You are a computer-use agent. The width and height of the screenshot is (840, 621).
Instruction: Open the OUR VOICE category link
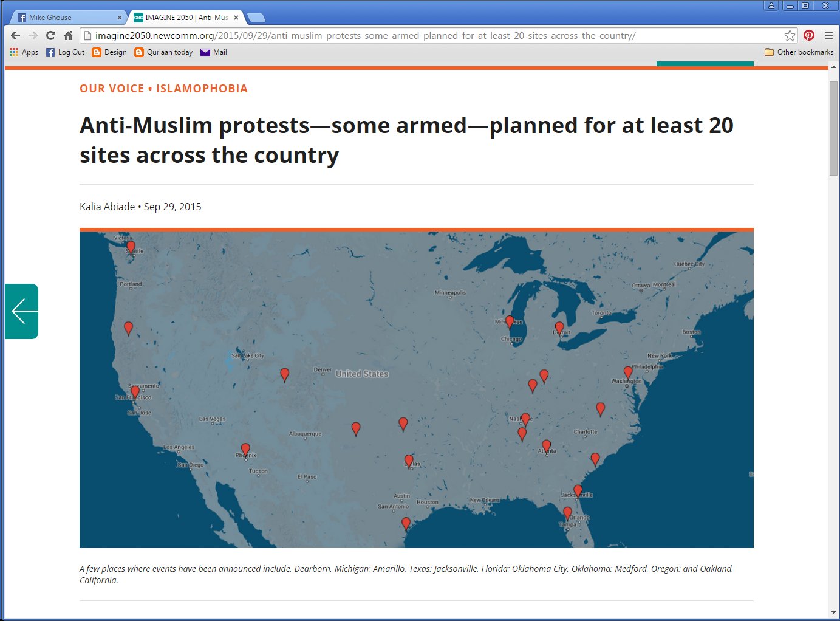pyautogui.click(x=112, y=89)
